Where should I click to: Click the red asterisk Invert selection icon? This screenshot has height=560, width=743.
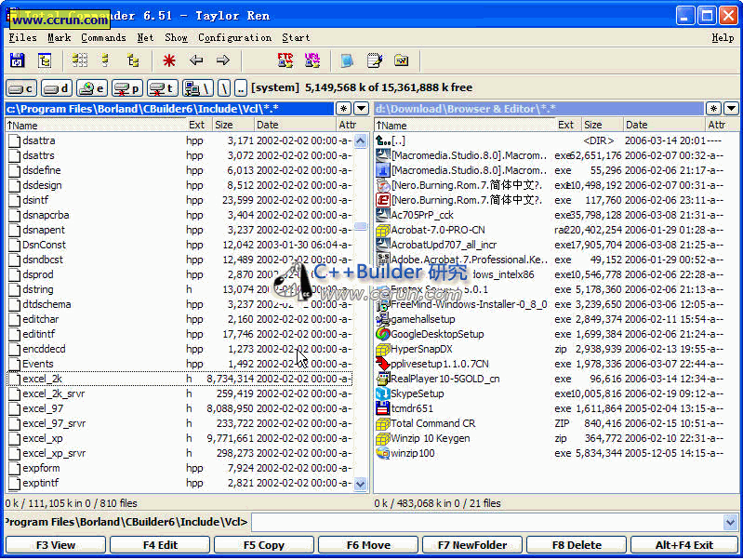[169, 61]
